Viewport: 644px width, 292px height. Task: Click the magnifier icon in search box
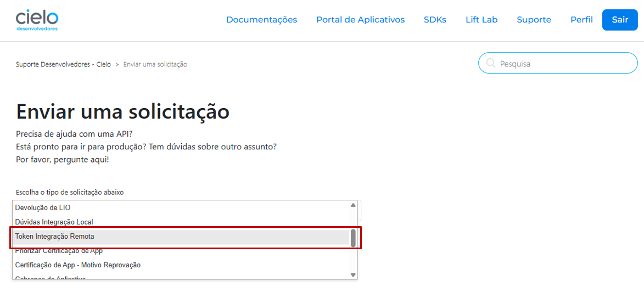[x=490, y=63]
